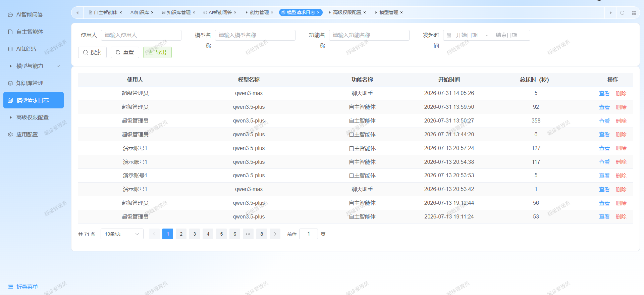Close the AI知识库 tab
Viewport: 644px width, 295px height.
click(152, 12)
